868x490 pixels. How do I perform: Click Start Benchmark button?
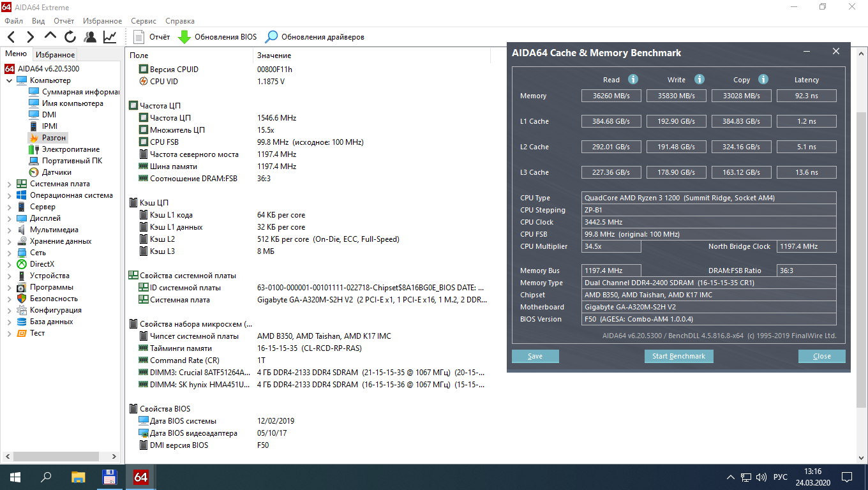pyautogui.click(x=678, y=356)
